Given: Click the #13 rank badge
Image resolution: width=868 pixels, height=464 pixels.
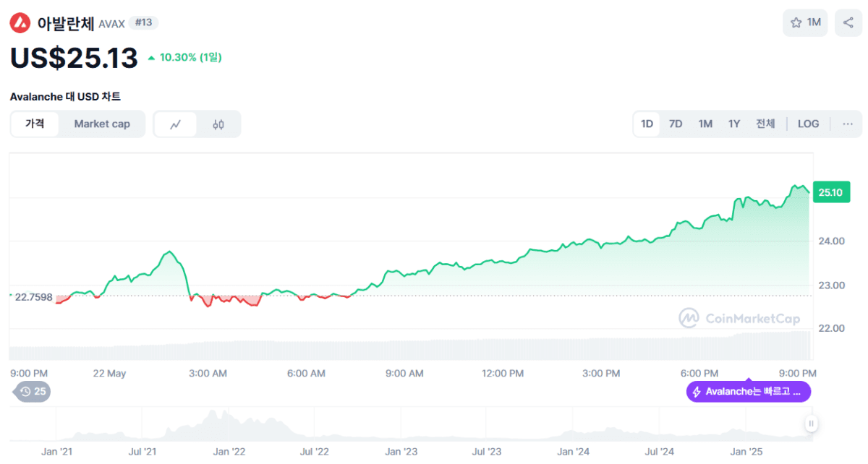Looking at the screenshot, I should click(143, 22).
